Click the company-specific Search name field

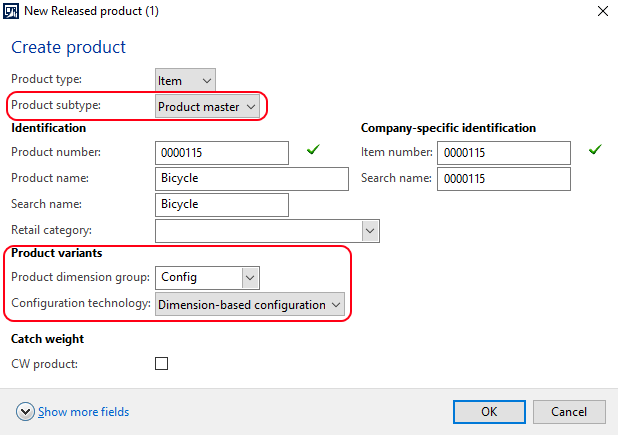tap(504, 179)
